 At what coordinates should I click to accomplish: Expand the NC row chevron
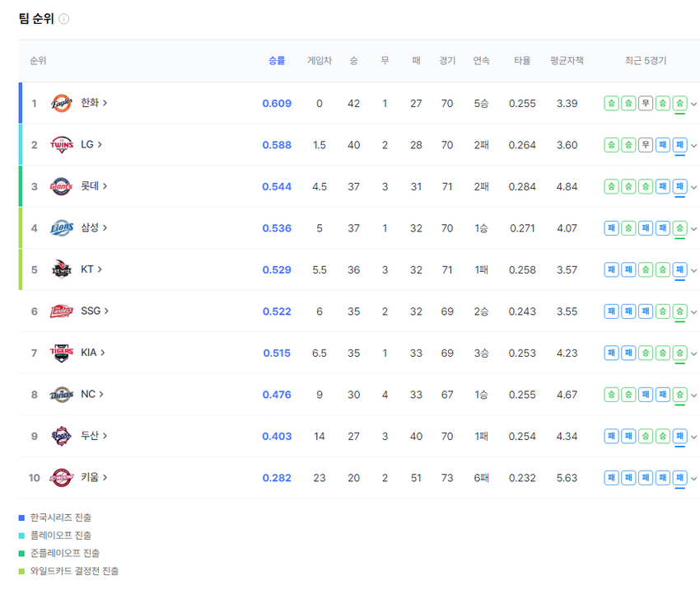(x=693, y=396)
